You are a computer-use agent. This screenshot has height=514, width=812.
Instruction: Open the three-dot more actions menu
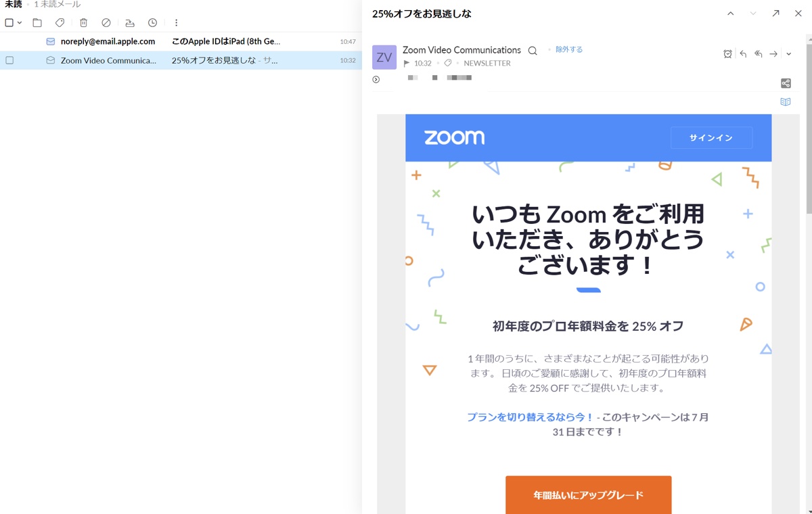coord(176,22)
